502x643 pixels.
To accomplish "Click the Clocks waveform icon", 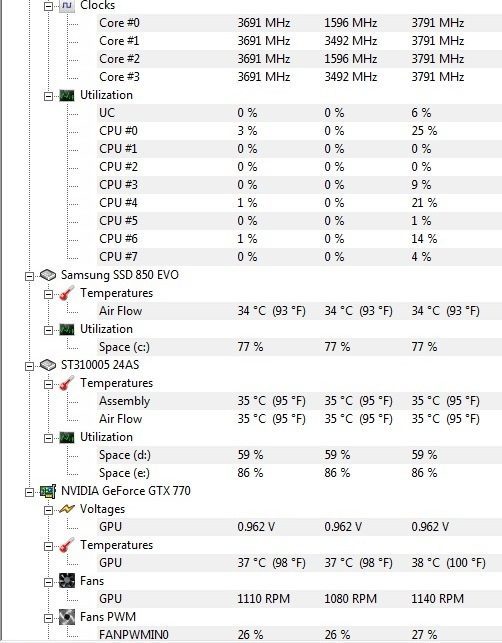I will pos(66,5).
